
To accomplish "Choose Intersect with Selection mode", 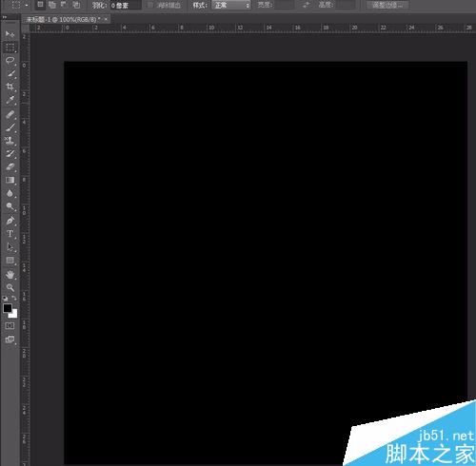I will pyautogui.click(x=76, y=5).
